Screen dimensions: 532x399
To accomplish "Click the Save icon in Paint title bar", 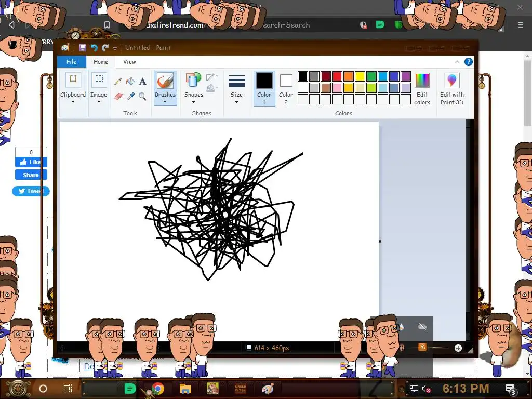I will (x=82, y=48).
